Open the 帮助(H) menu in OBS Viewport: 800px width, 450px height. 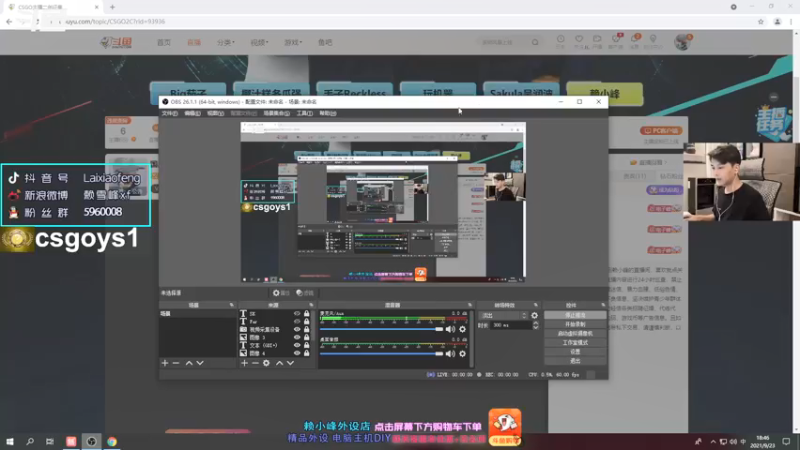point(328,113)
